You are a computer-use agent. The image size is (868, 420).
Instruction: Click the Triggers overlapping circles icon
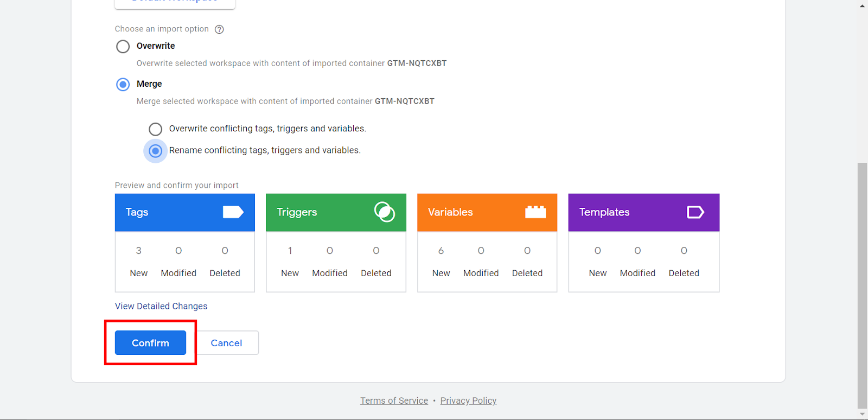(384, 212)
